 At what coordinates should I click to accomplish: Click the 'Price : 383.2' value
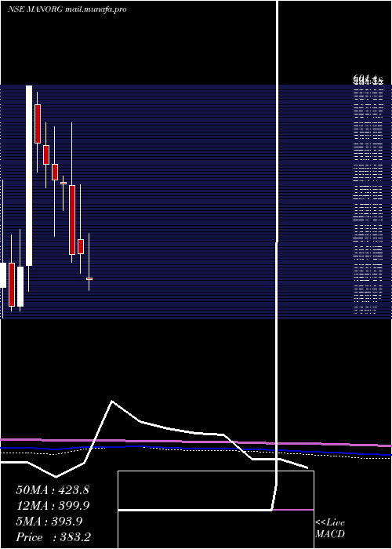pos(53,537)
